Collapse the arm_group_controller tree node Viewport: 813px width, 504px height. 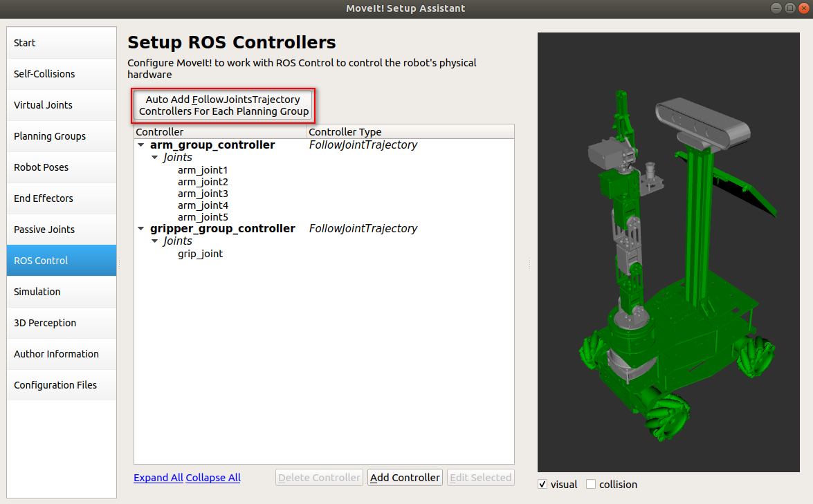(x=141, y=145)
